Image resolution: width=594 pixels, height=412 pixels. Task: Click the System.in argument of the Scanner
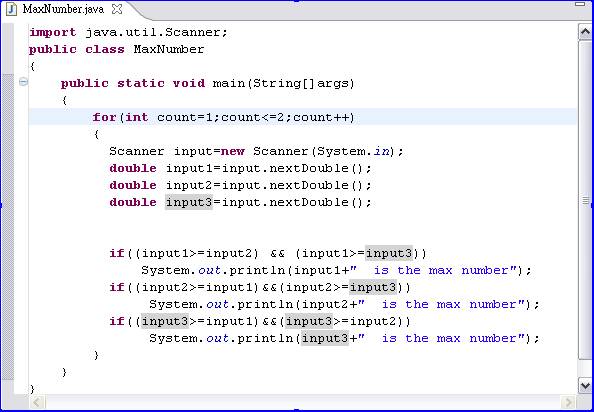click(353, 151)
